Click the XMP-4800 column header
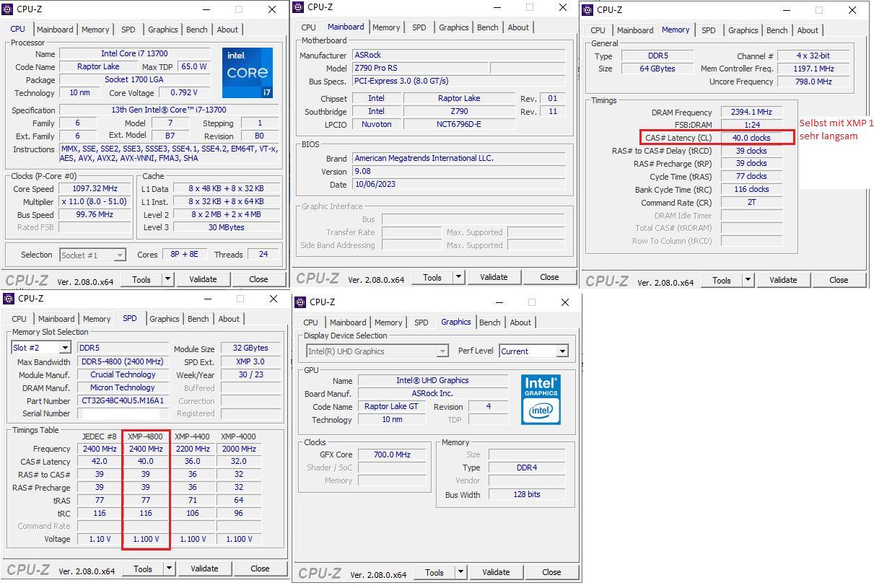The image size is (874, 588). pos(146,436)
